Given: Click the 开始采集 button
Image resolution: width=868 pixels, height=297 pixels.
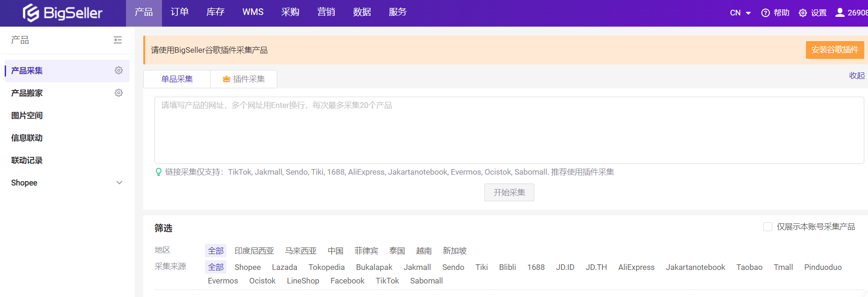Looking at the screenshot, I should coord(509,192).
